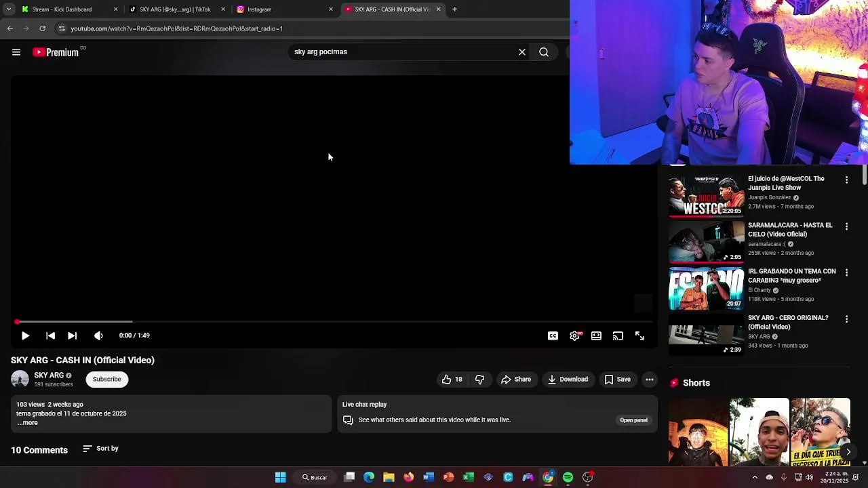Share the CASH IN video
Viewport: 868px width, 488px height.
point(516,380)
